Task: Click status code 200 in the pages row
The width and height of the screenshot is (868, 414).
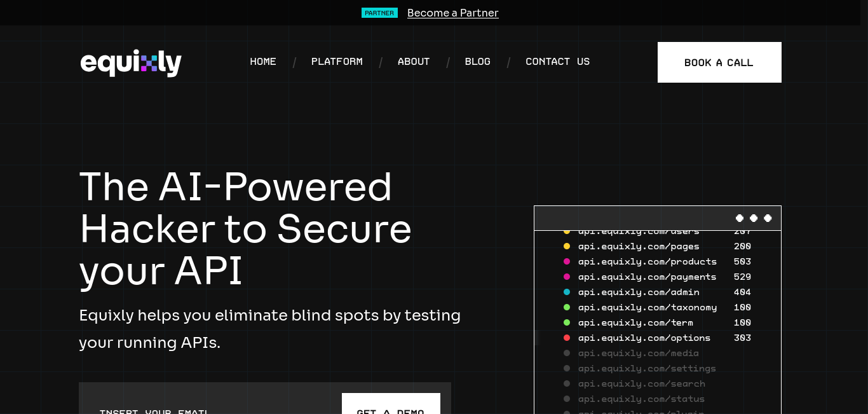Action: (x=742, y=246)
